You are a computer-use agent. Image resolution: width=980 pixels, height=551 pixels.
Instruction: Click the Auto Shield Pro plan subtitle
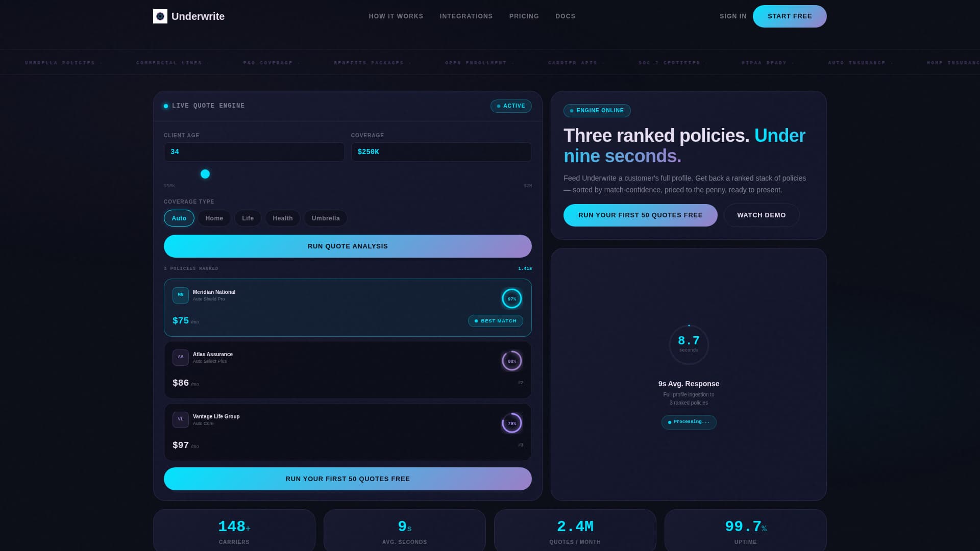coord(209,299)
